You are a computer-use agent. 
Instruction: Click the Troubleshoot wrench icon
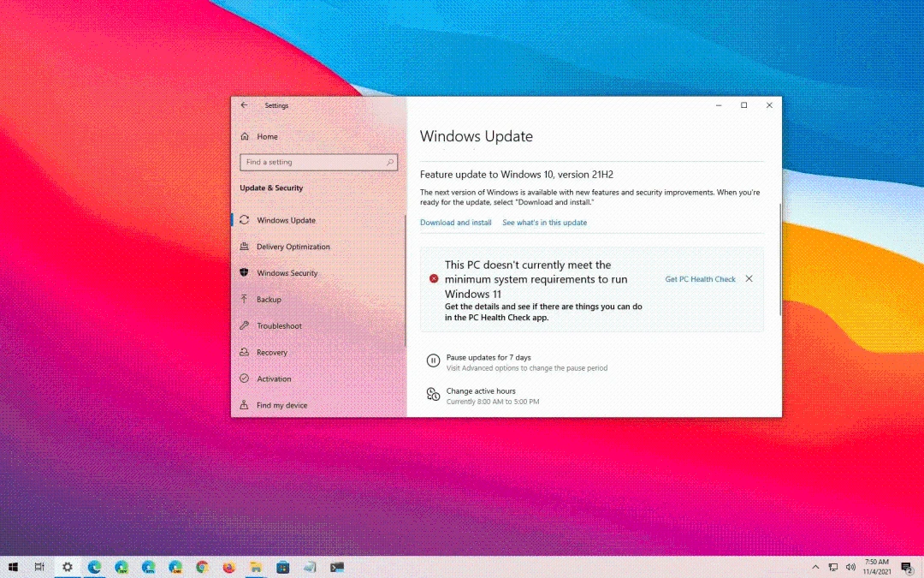(244, 325)
